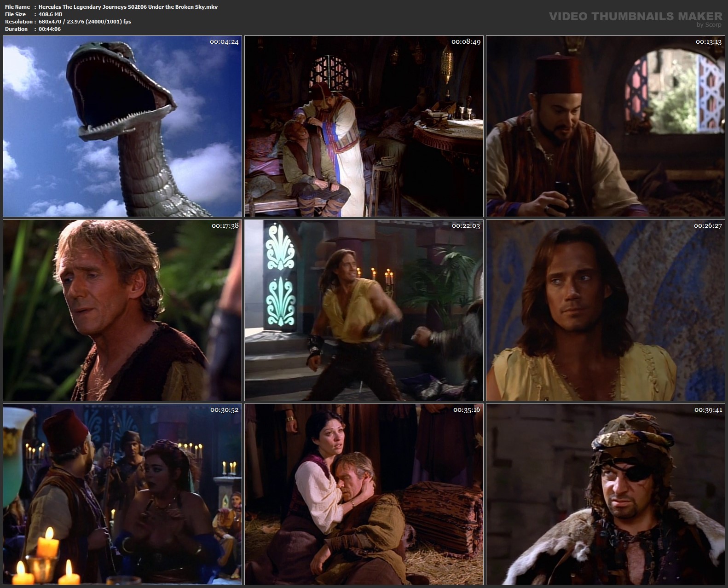Open the candlelit thumbnail at 00:30:52
728x588 pixels.
(122, 494)
